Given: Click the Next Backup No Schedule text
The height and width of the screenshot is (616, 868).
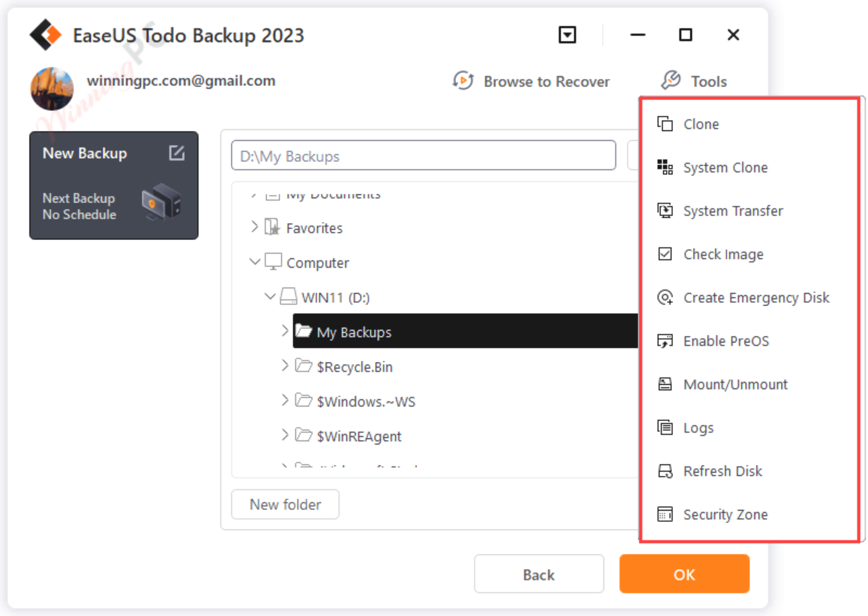Looking at the screenshot, I should point(79,206).
